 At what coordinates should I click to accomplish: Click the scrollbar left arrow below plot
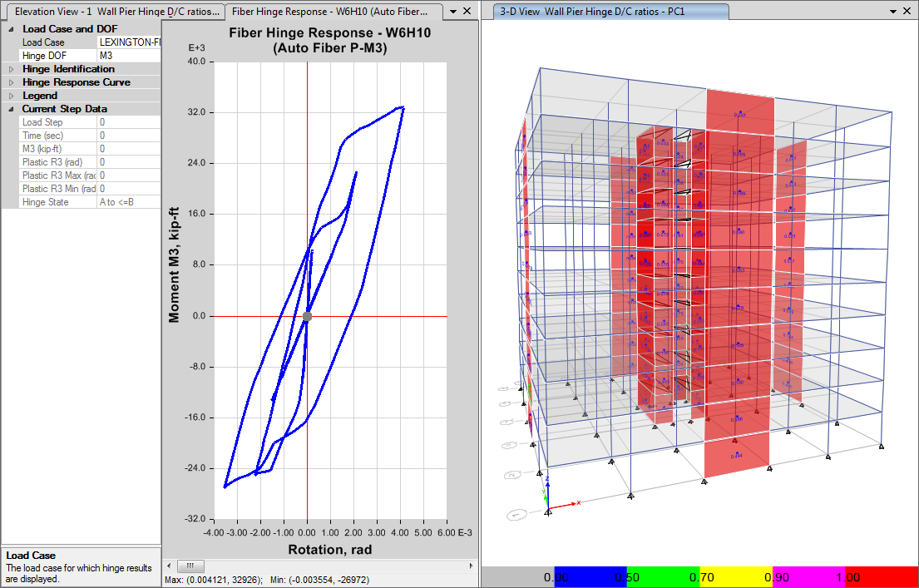point(169,566)
